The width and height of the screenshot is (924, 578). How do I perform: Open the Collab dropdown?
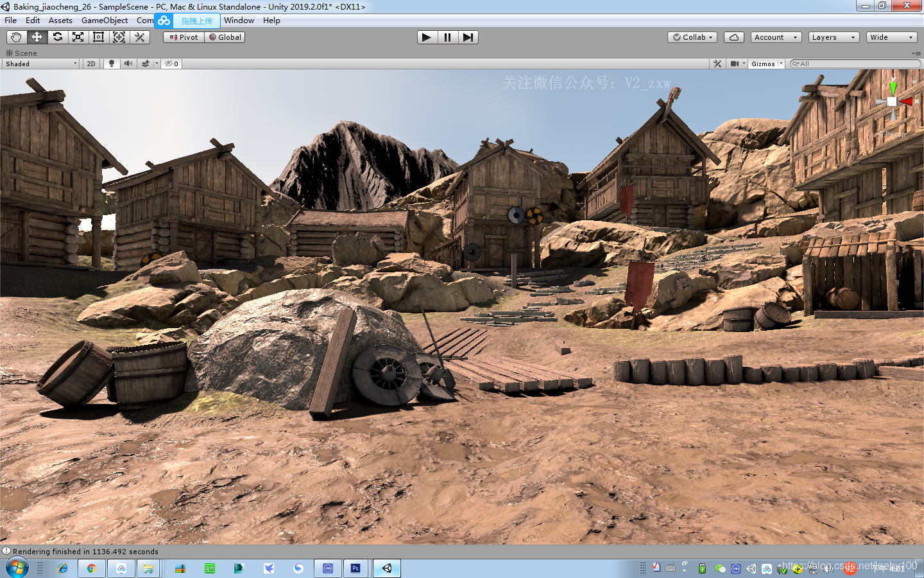point(692,37)
